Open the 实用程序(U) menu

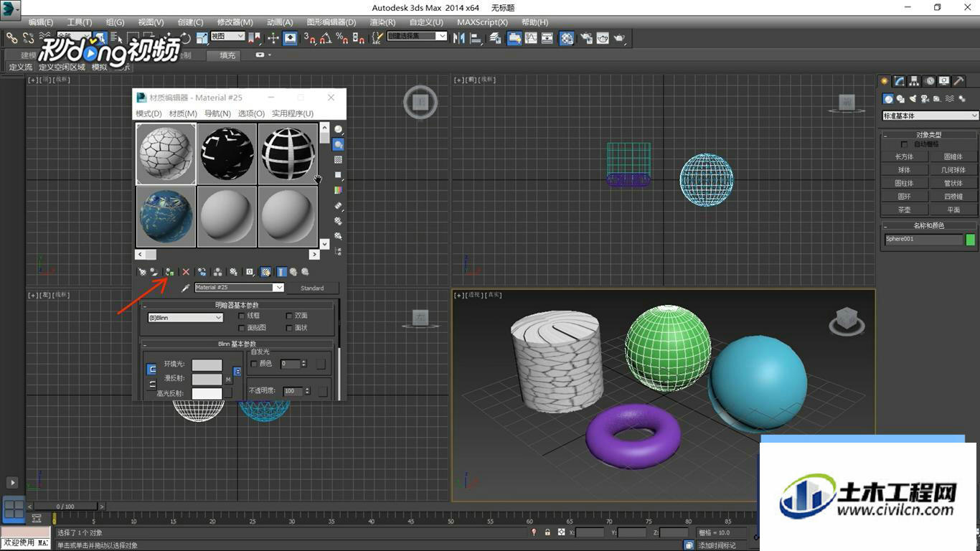[292, 113]
